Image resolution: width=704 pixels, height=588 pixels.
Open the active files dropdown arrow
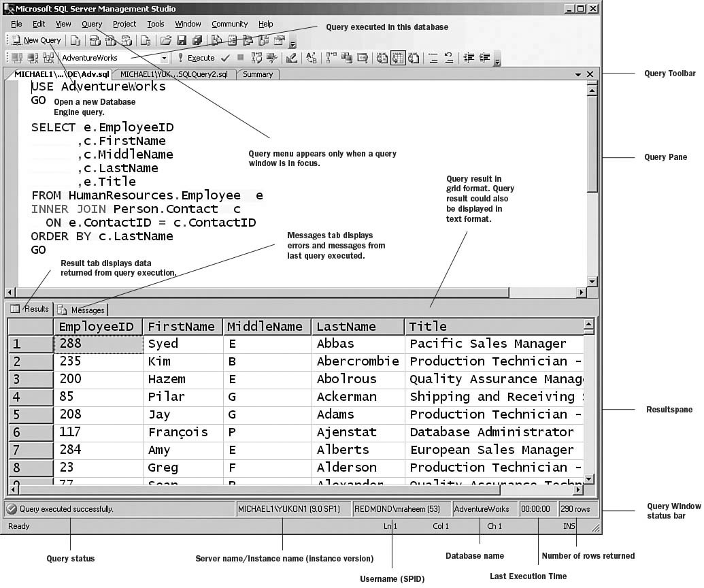578,75
